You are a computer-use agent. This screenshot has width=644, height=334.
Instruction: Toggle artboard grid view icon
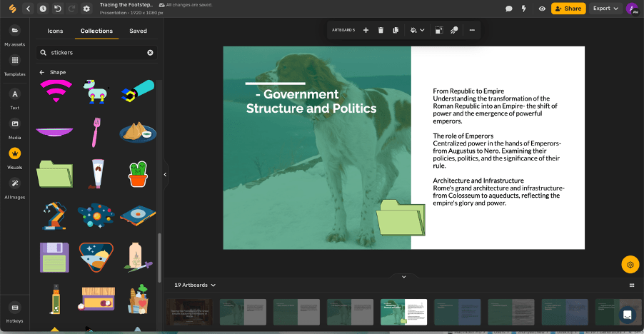(631, 285)
